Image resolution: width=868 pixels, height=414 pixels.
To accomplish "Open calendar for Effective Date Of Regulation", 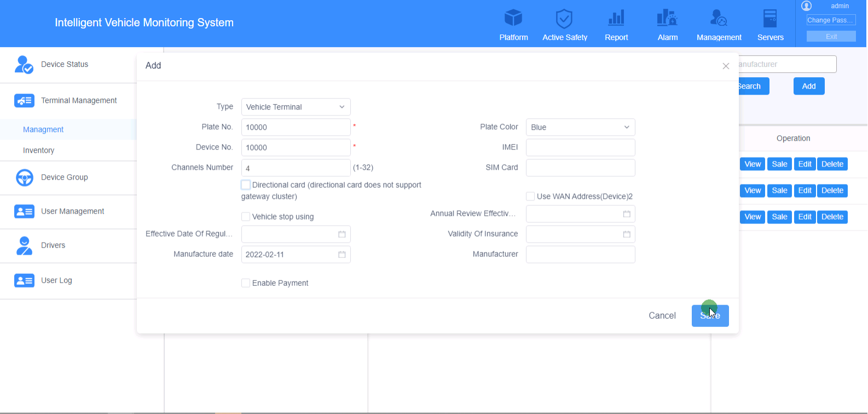I will [x=342, y=234].
